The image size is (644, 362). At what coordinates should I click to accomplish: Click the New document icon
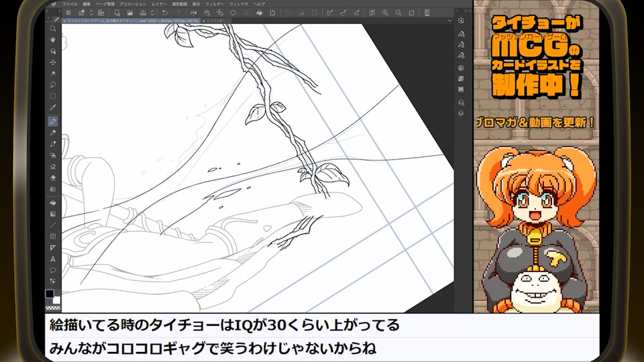[117, 13]
